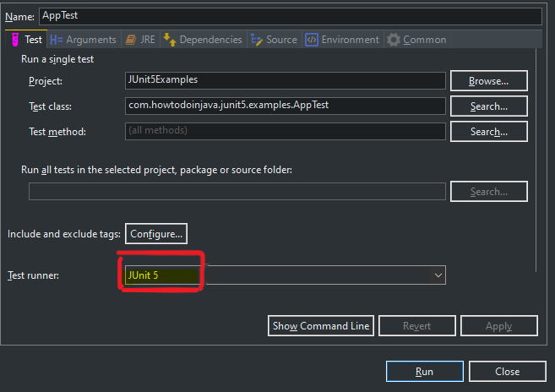The width and height of the screenshot is (555, 392).
Task: Click the Run button
Action: click(x=424, y=372)
